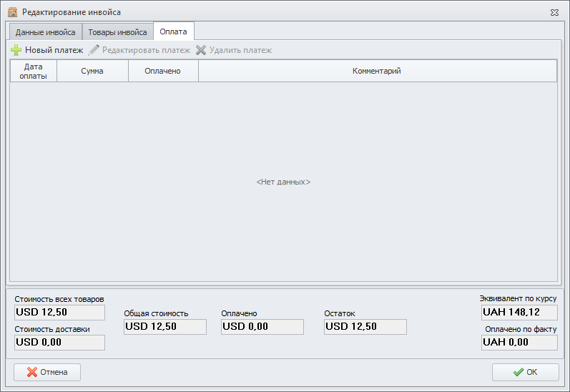Click the Сумма column header
Screen dimensions: 570x392
[92, 71]
